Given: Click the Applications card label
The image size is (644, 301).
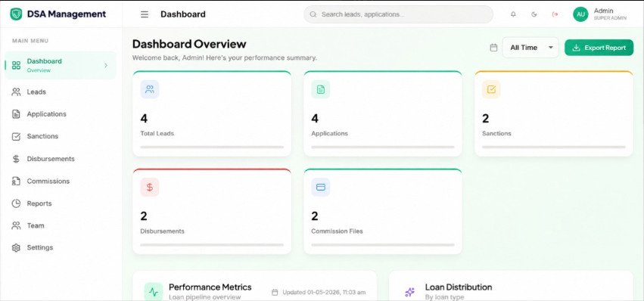Looking at the screenshot, I should click(x=329, y=133).
